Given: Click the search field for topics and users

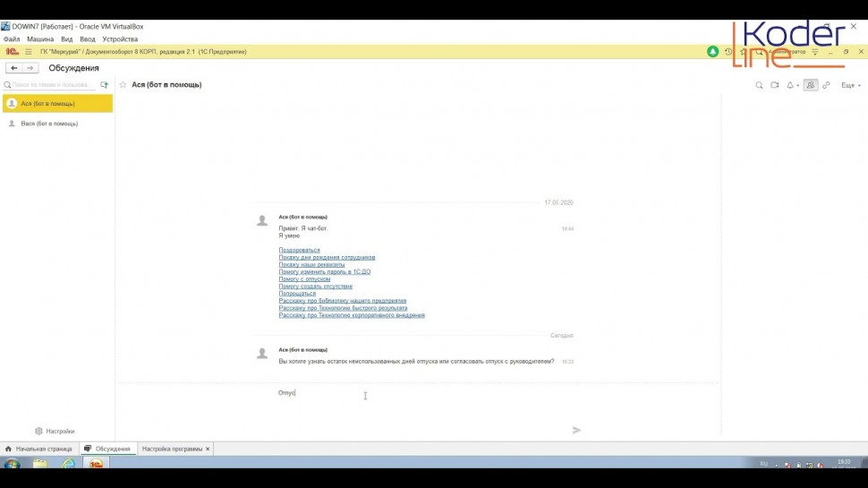Looking at the screenshot, I should coord(52,85).
